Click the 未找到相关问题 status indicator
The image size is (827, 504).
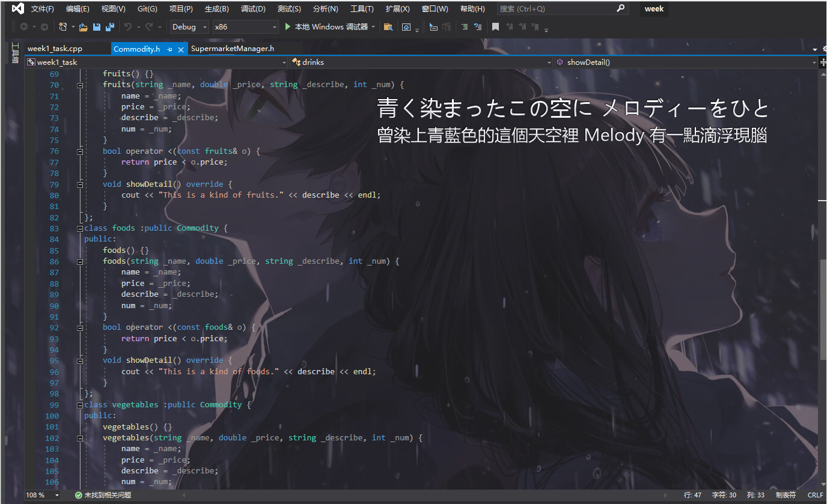pyautogui.click(x=103, y=495)
